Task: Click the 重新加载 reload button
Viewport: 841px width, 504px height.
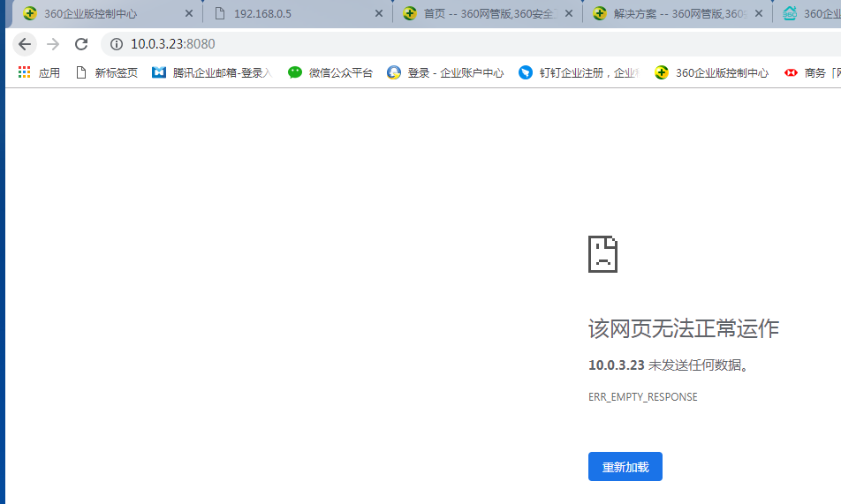Action: coord(625,466)
